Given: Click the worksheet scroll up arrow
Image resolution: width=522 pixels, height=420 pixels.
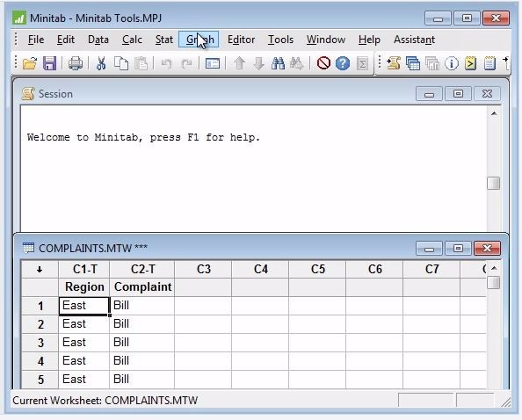Looking at the screenshot, I should tap(494, 268).
